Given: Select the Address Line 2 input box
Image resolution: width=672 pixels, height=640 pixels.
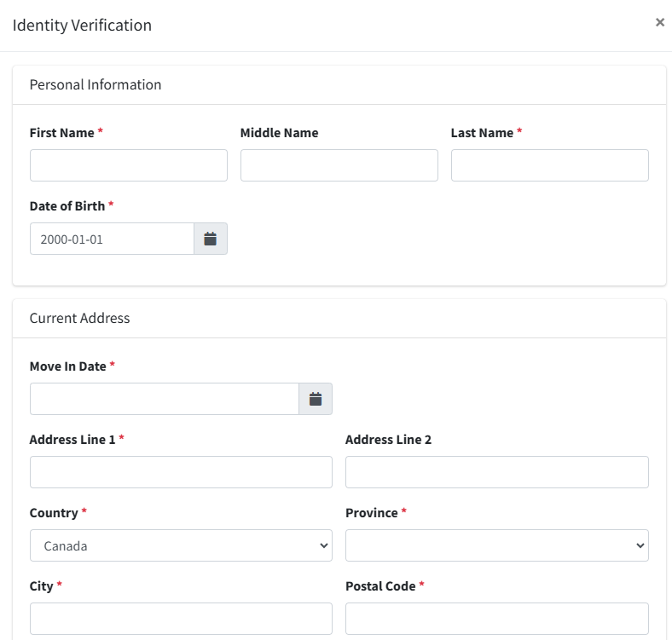Looking at the screenshot, I should pos(497,472).
